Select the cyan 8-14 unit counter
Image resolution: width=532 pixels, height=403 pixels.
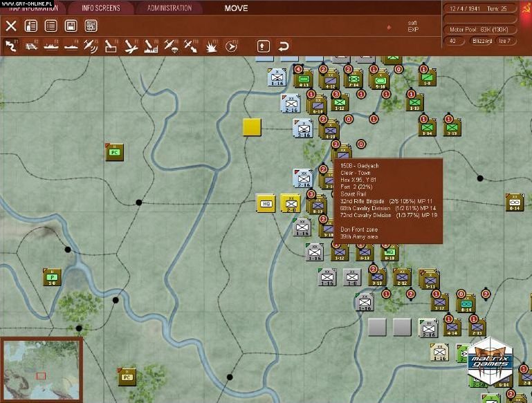tap(466, 303)
